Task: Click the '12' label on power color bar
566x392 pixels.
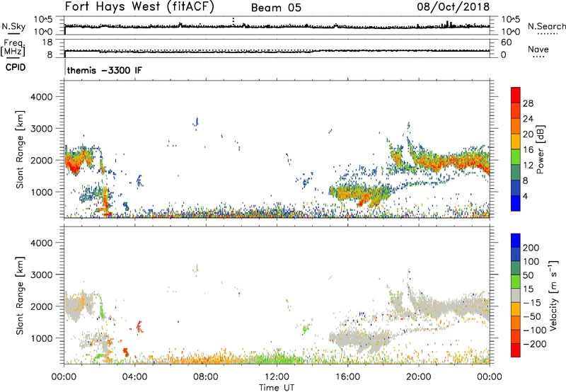Action: (x=528, y=166)
